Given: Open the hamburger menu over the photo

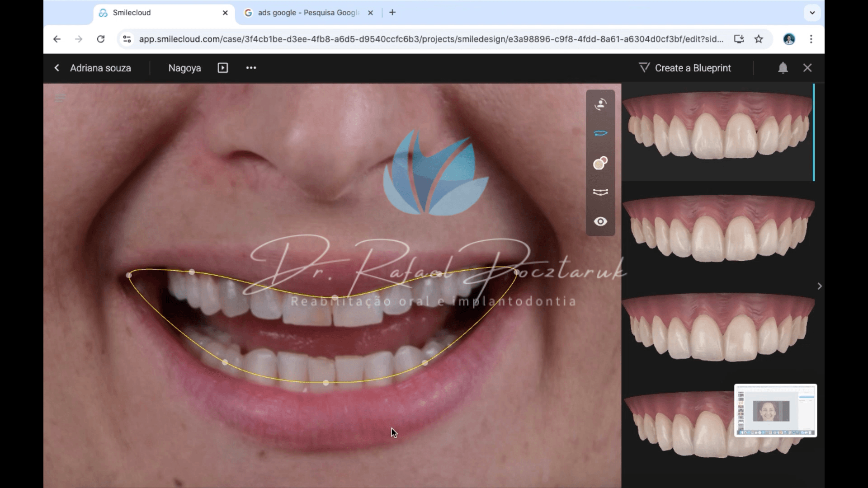Looking at the screenshot, I should (60, 98).
